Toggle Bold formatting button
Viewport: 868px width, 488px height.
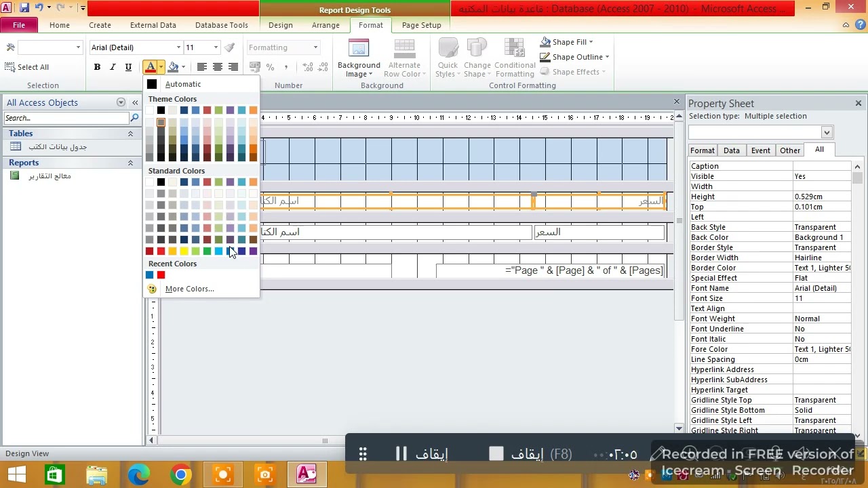tap(97, 67)
